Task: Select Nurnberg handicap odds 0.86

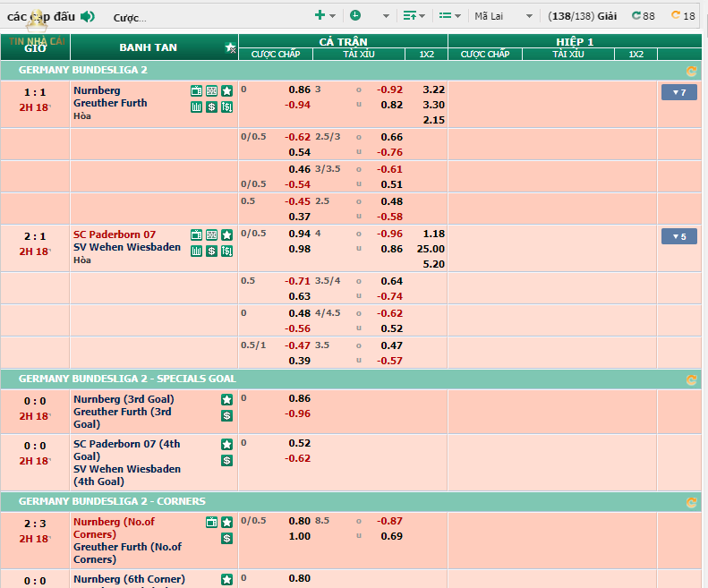Action: [x=299, y=89]
